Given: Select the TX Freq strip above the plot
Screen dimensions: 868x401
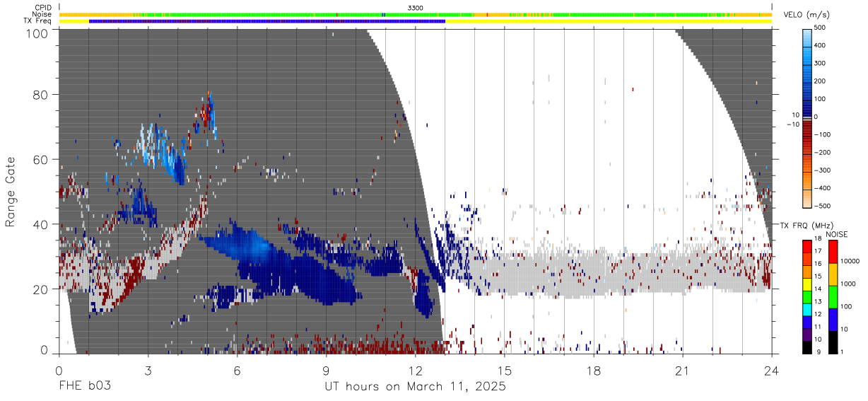Looking at the screenshot, I should (x=415, y=21).
